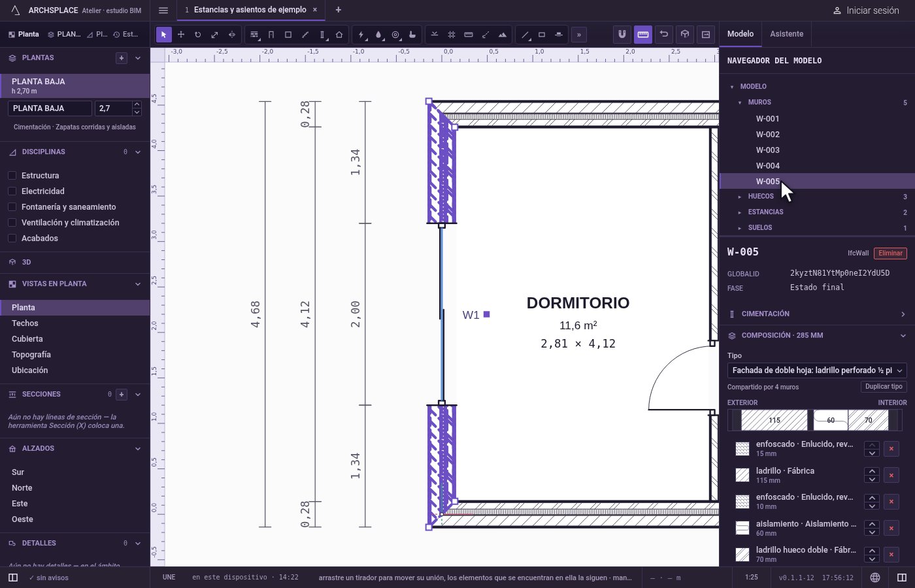Show more tools with the double-chevron button
Viewport: 915px width, 588px height.
pos(579,35)
